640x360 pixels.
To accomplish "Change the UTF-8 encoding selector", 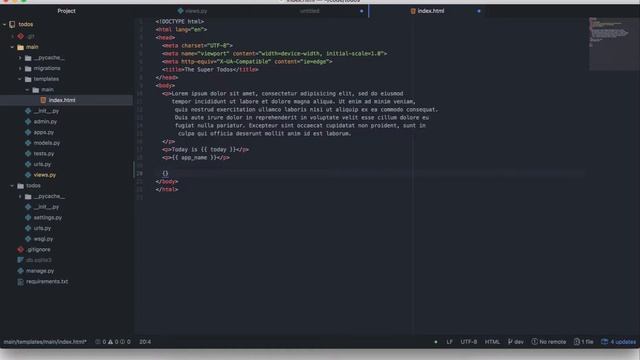I will [x=469, y=342].
